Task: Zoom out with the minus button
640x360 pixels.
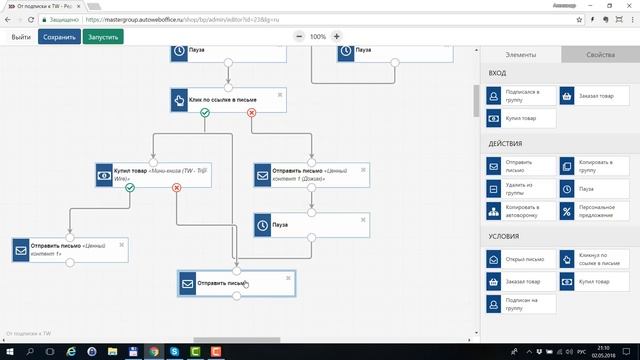Action: [x=299, y=36]
